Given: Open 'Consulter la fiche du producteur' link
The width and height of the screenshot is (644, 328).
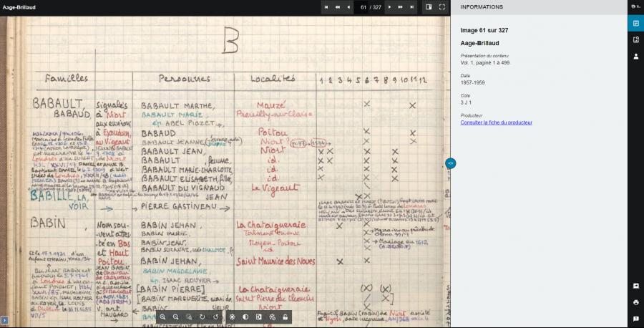Looking at the screenshot, I should point(496,122).
